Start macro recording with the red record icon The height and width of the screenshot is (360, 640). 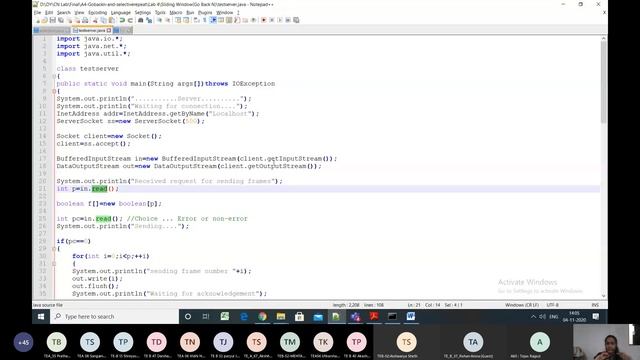tap(264, 20)
